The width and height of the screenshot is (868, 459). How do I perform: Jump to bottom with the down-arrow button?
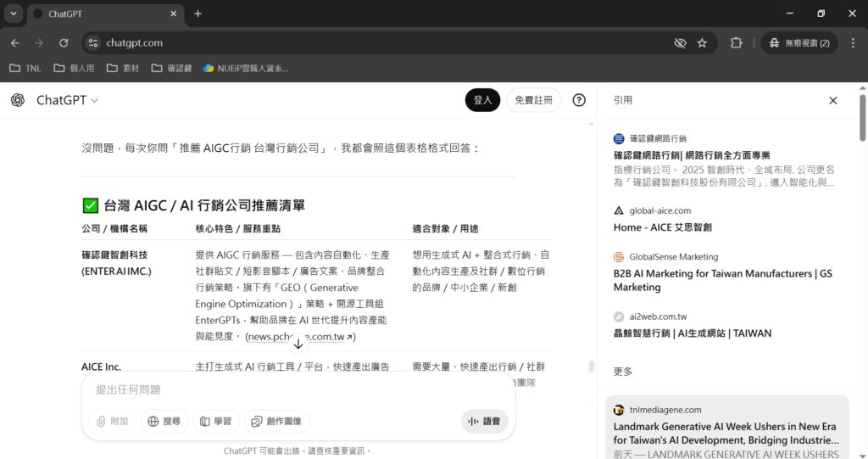coord(298,344)
